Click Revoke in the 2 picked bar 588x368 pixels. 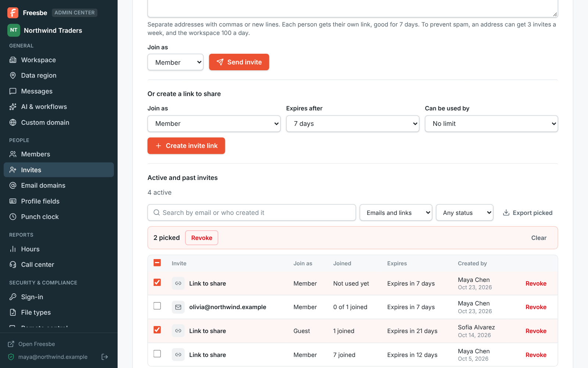[202, 238]
